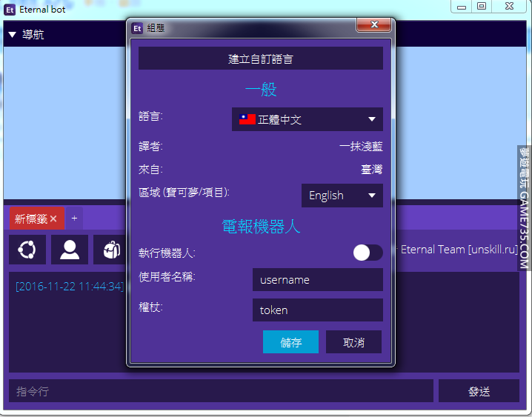
Task: Click the 使用者名稱 username input field
Action: tap(317, 280)
